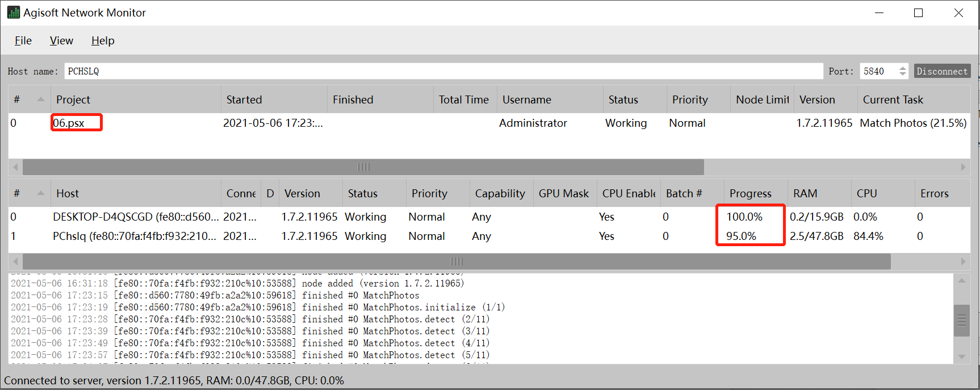980x390 pixels.
Task: Click the Total Time column header
Action: pyautogui.click(x=465, y=99)
